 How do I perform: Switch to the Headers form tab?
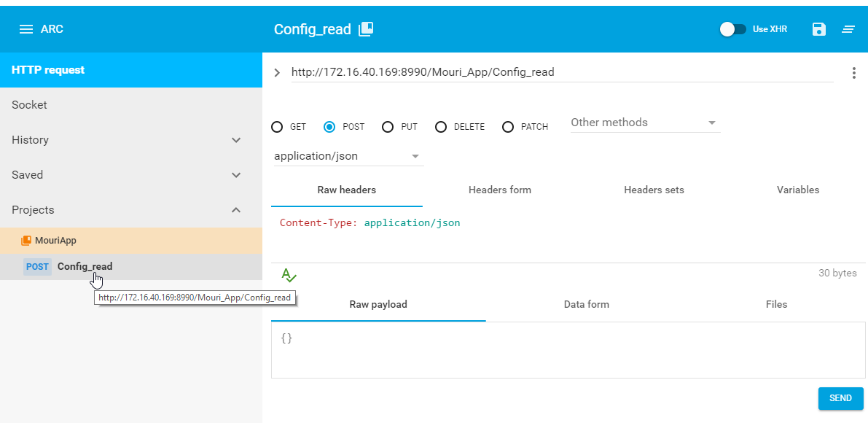499,190
